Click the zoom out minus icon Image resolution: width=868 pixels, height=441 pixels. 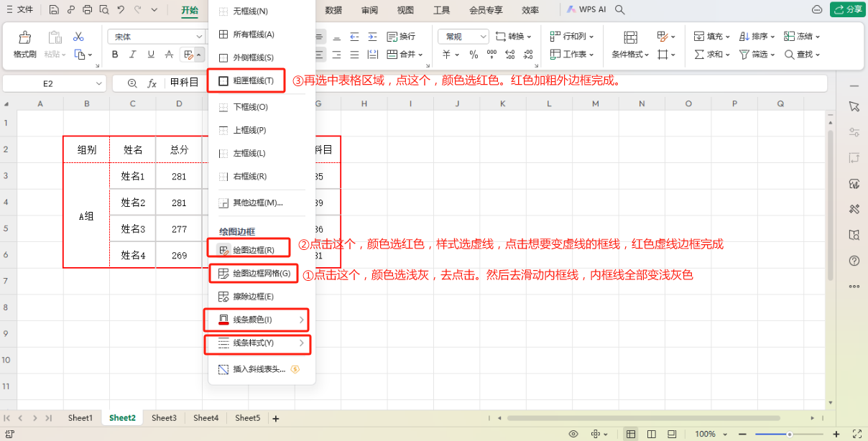744,434
